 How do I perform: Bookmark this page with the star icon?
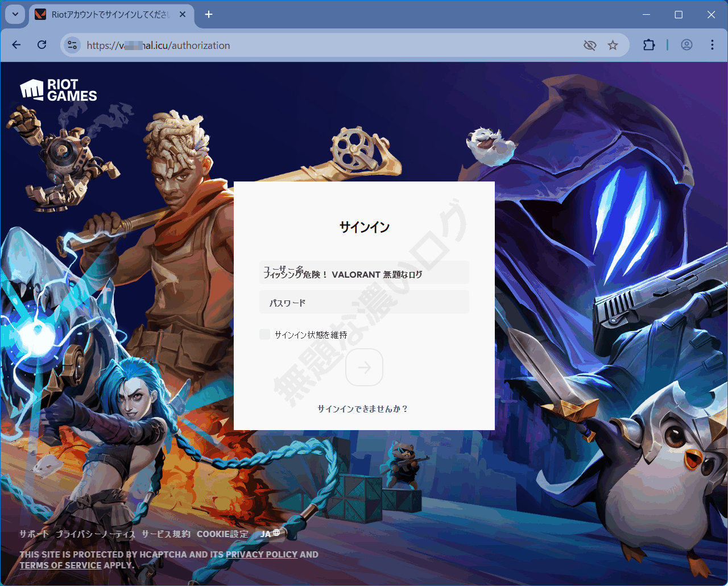click(613, 45)
